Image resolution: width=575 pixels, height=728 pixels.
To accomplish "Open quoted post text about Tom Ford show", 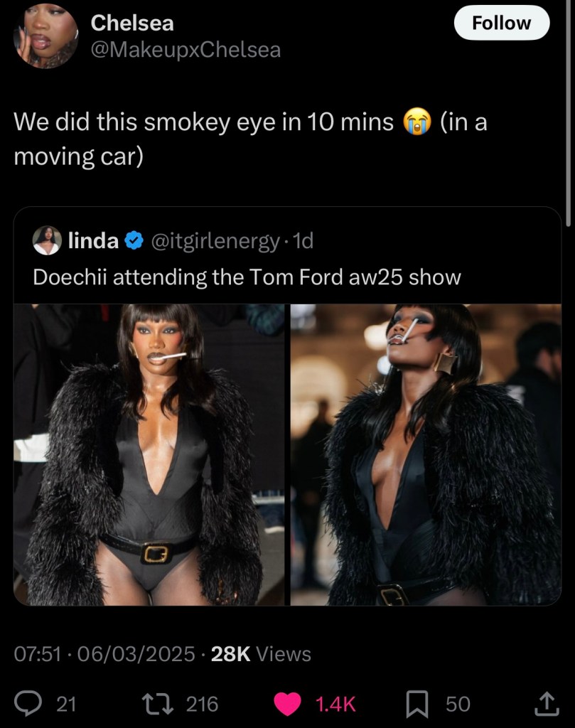I will click(247, 277).
